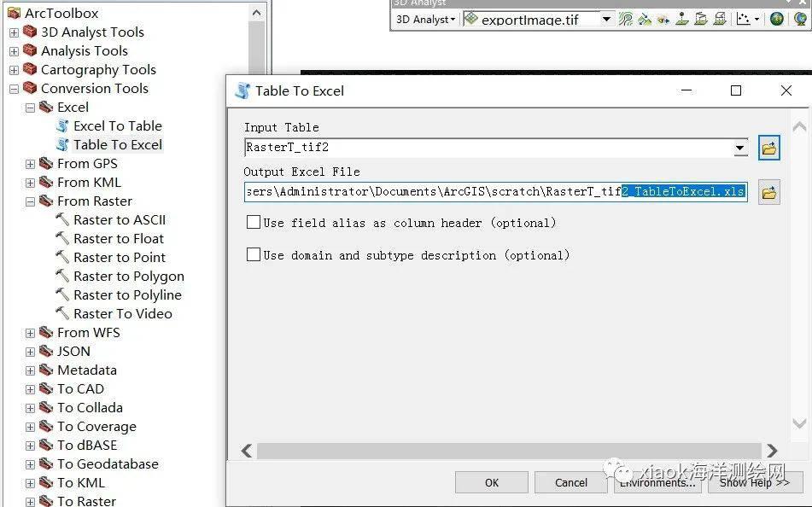Select Raster to Polygon in tree
Screen dimensions: 812x507
(x=128, y=277)
